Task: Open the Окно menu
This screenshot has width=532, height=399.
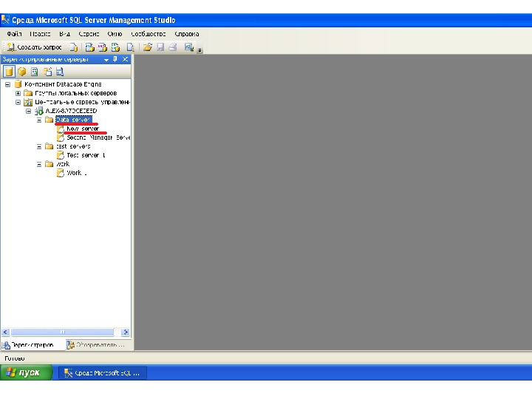Action: pos(115,34)
